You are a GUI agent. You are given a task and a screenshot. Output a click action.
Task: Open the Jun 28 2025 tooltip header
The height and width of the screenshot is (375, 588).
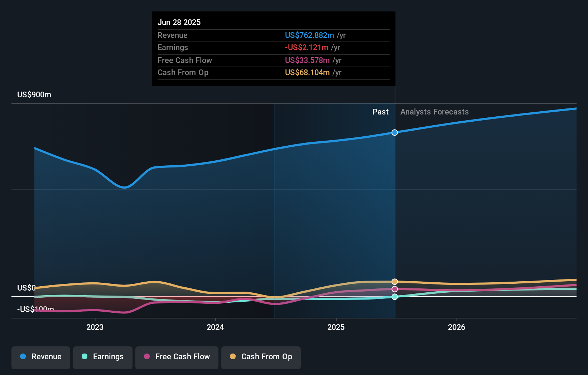179,22
